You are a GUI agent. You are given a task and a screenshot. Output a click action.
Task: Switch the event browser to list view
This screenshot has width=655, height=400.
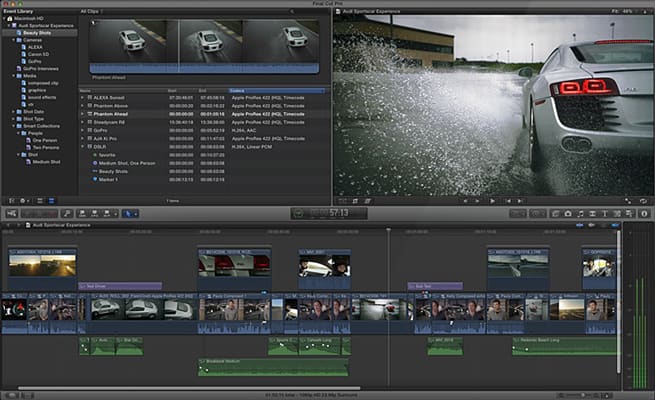(51, 201)
